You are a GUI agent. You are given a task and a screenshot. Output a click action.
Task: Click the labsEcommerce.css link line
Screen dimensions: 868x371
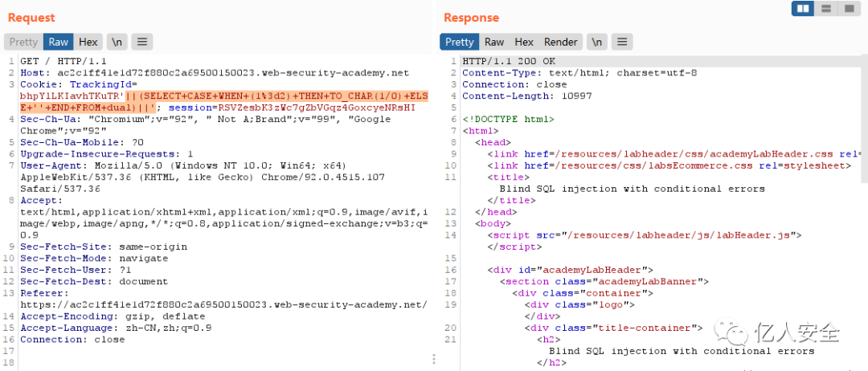[x=669, y=165]
